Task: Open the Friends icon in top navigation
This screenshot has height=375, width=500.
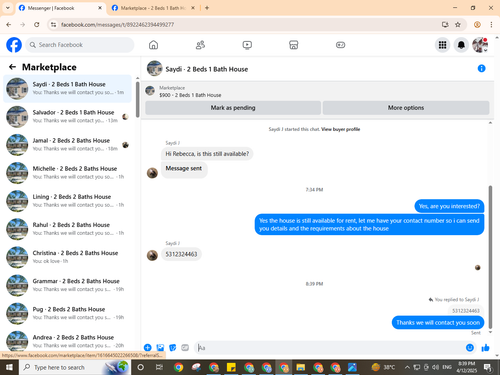Action: click(x=200, y=45)
